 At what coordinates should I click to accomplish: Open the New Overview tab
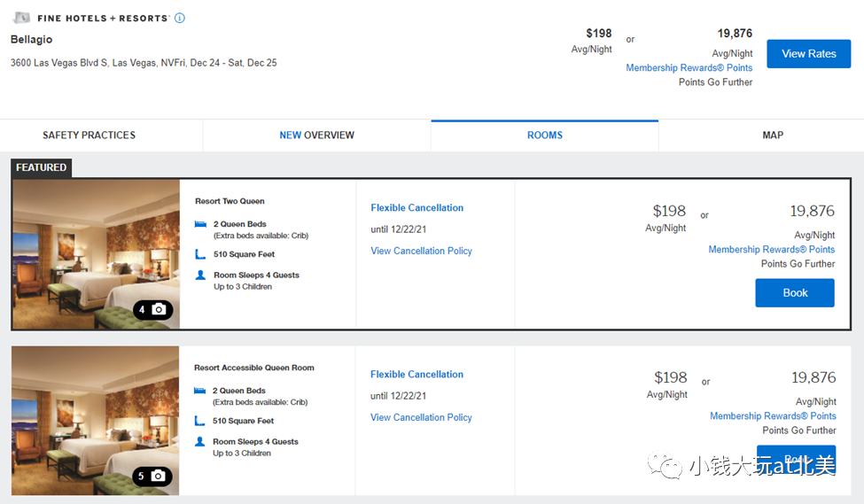316,136
